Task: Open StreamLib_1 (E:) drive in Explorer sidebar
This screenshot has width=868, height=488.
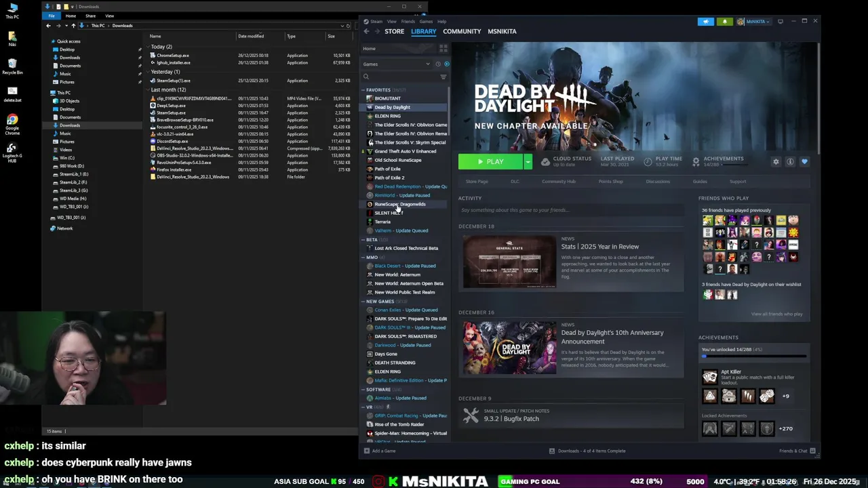Action: click(73, 174)
